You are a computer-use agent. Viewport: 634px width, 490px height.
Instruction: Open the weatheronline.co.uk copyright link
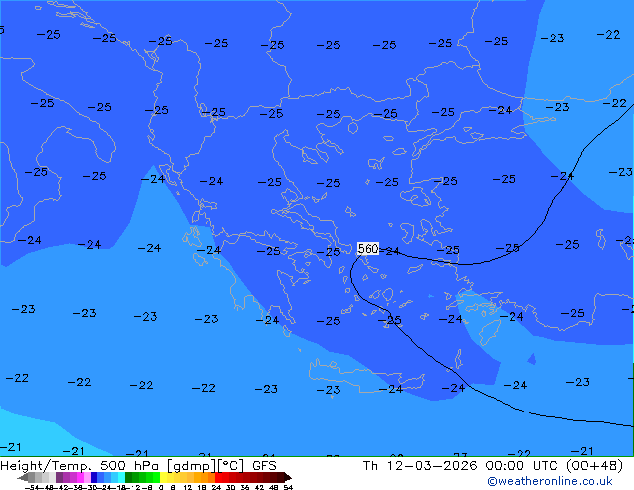pyautogui.click(x=550, y=481)
